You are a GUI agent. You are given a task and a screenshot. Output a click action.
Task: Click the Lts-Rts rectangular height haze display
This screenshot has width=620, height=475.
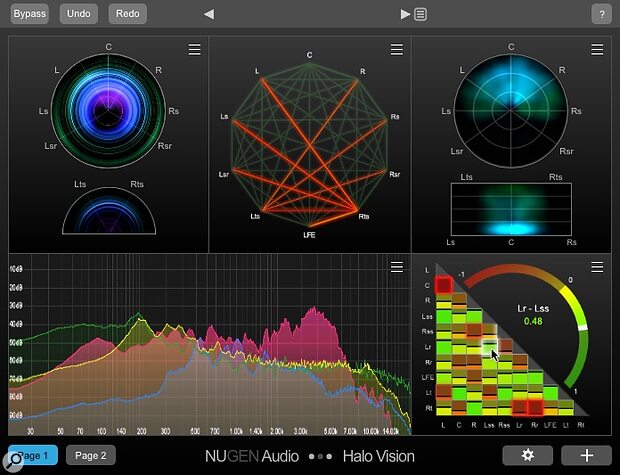[511, 209]
